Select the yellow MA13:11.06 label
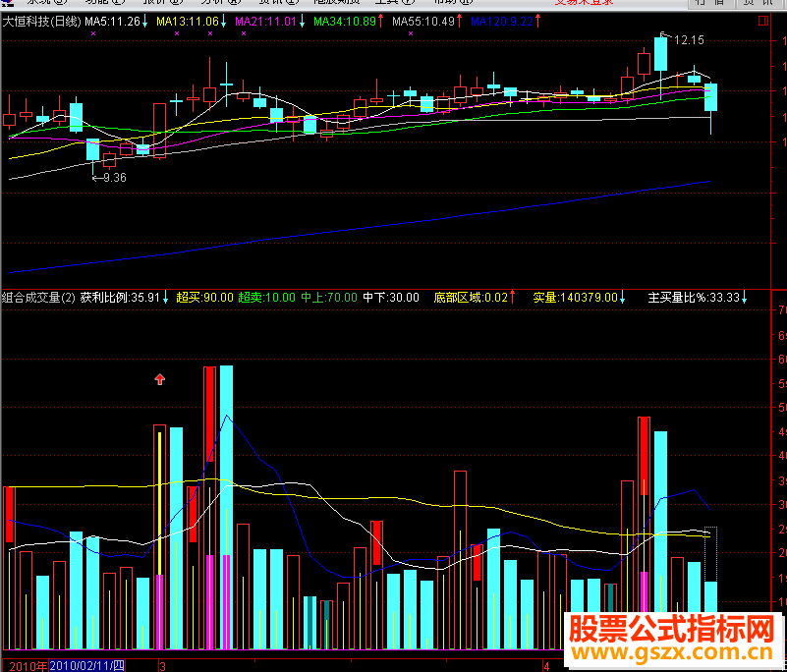 tap(188, 22)
